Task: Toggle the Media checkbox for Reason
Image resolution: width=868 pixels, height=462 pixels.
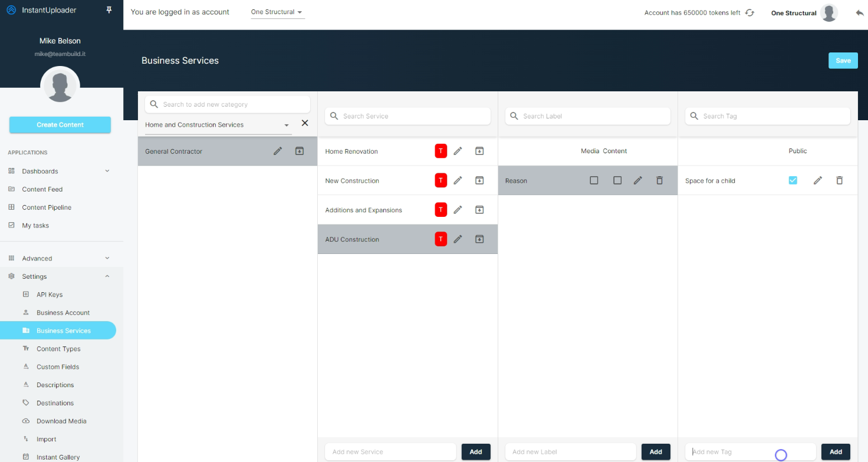Action: pos(594,180)
